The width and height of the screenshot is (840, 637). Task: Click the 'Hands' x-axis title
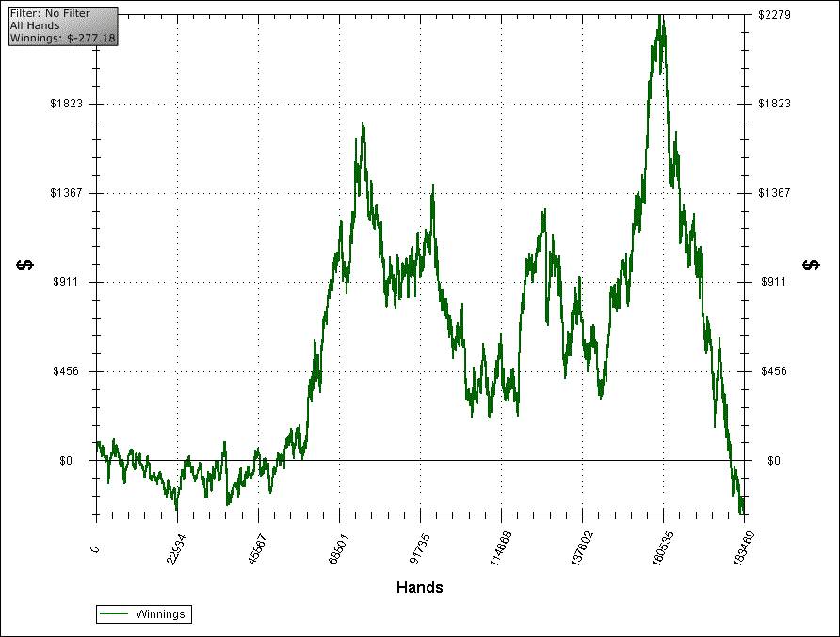(419, 588)
